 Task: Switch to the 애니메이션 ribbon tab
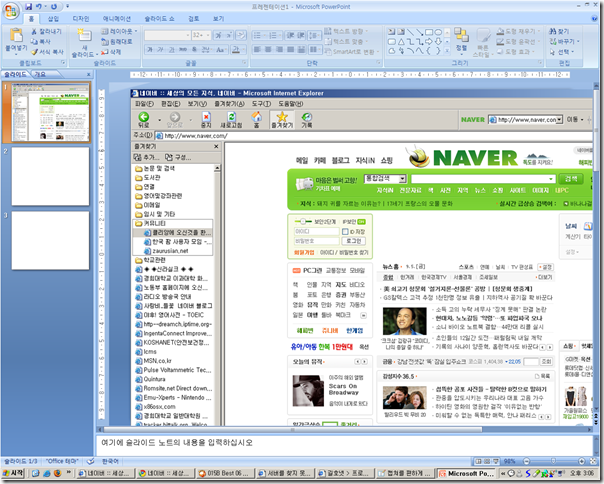[117, 18]
